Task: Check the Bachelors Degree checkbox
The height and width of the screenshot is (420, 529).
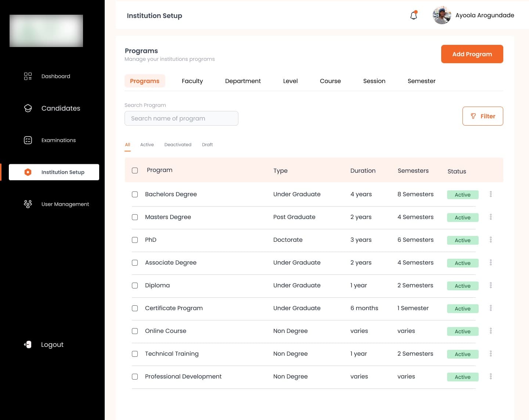Action: pyautogui.click(x=135, y=194)
